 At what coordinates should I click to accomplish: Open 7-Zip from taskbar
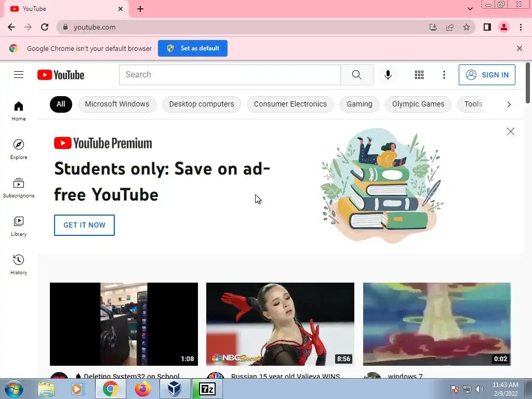[x=207, y=389]
